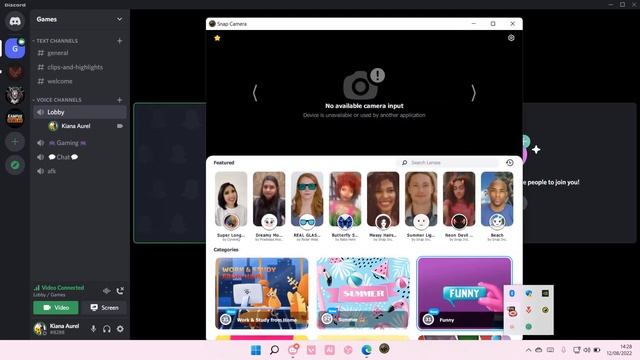The height and width of the screenshot is (360, 640).
Task: Select the Butterfly S... lens
Action: coord(345,199)
